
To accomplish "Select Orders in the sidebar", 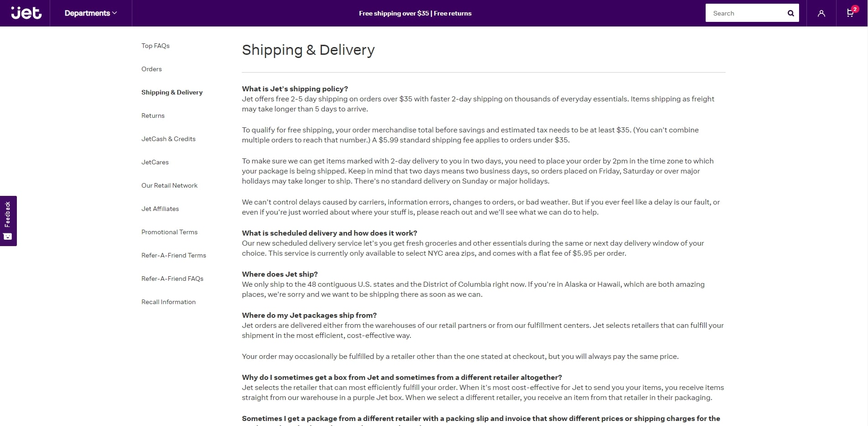I will [x=151, y=69].
